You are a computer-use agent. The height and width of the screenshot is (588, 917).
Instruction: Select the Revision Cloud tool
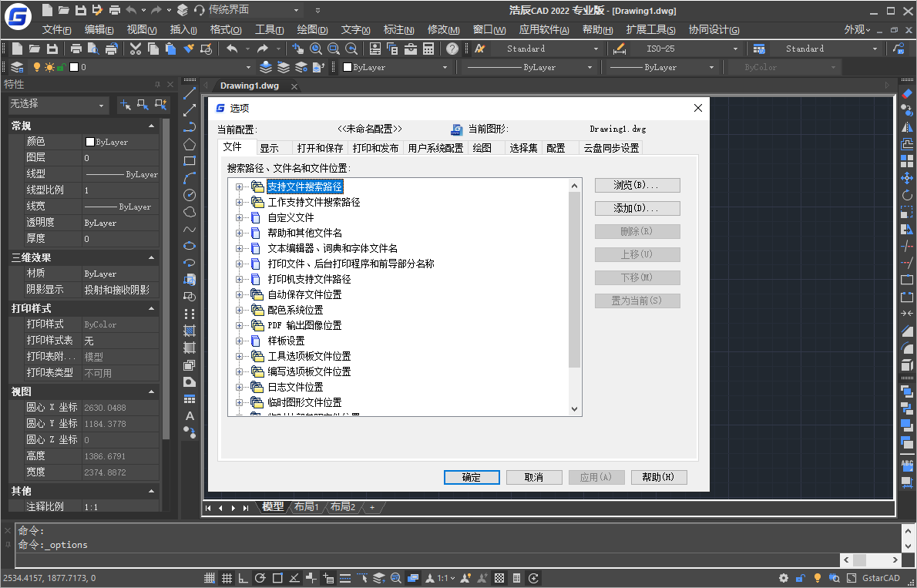[x=190, y=212]
